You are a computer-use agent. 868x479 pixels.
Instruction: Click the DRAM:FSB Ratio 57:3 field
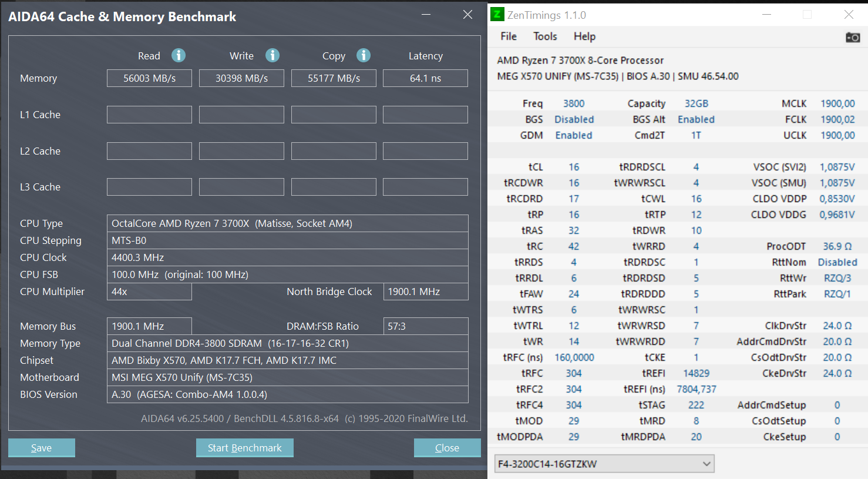coord(425,326)
